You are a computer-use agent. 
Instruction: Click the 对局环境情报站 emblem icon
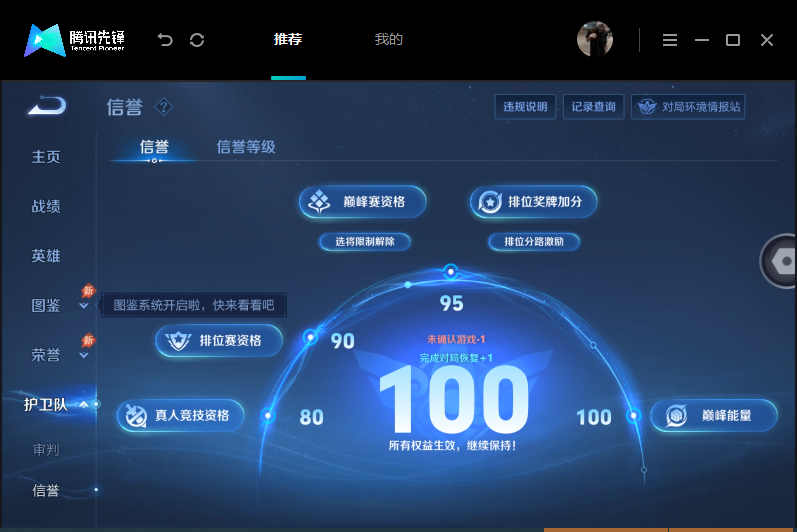647,107
